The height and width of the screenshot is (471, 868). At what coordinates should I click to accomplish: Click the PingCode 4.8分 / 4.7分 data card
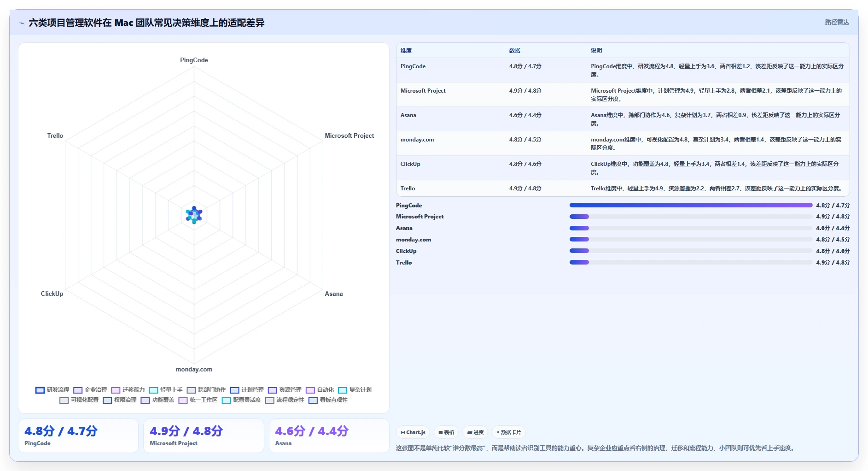click(78, 436)
